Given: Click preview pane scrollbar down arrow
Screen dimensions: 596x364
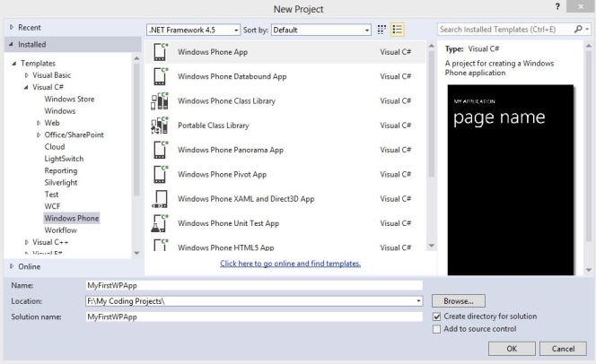Looking at the screenshot, I should (x=589, y=270).
